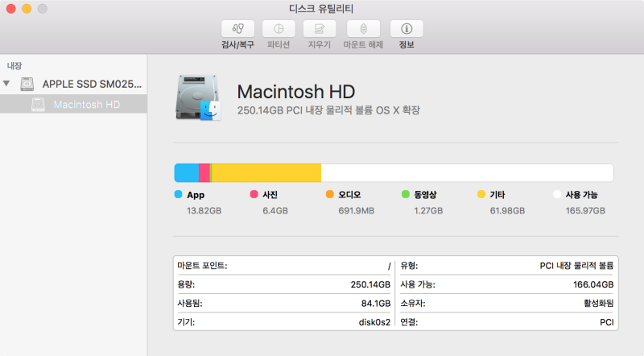Click the 마운트 해제 Unmount toolbar icon
Image resolution: width=644 pixels, height=356 pixels.
[x=363, y=29]
